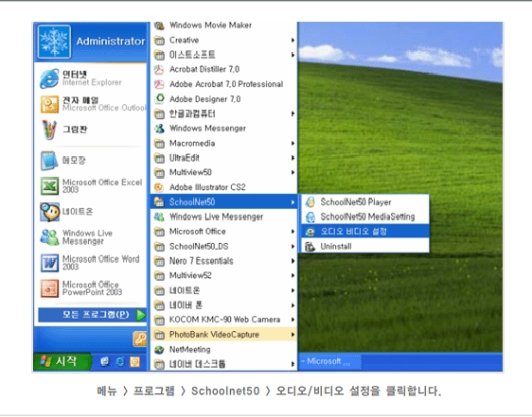Viewport: 532px width, 417px height.
Task: Click the Acrobat Distiller 7.0 icon
Action: (159, 70)
